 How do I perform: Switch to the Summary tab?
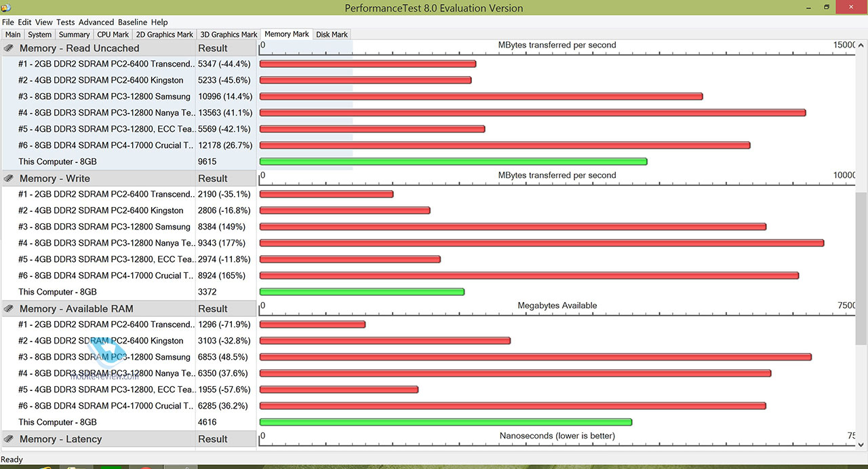pos(75,35)
